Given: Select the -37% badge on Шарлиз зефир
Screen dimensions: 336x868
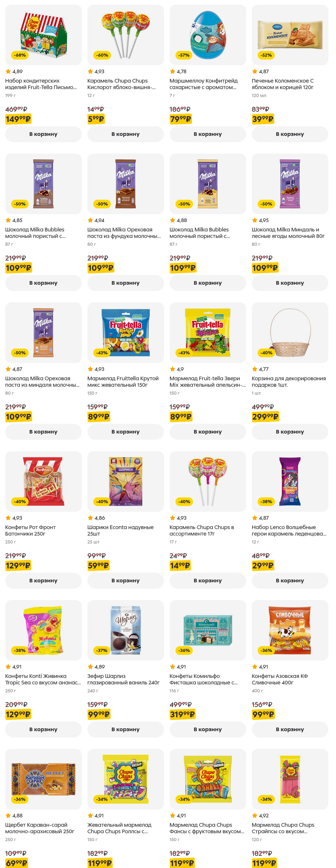Looking at the screenshot, I should click(102, 650).
